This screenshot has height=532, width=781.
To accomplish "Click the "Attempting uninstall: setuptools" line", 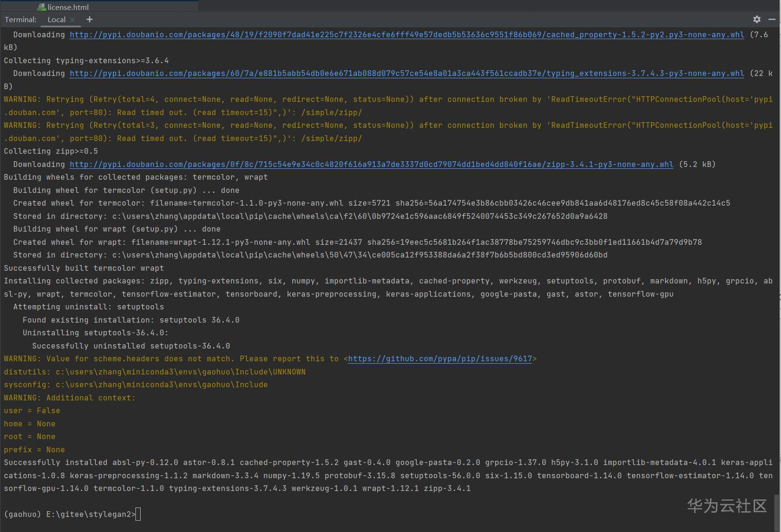I will (x=89, y=307).
